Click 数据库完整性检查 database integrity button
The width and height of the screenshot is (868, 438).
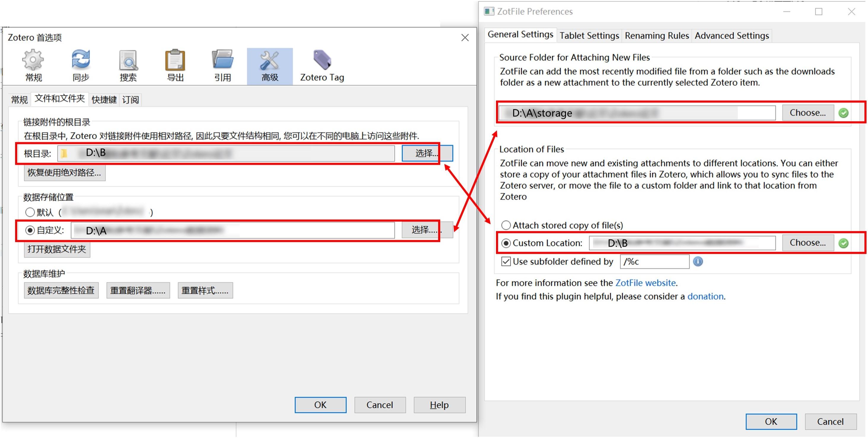(x=61, y=291)
